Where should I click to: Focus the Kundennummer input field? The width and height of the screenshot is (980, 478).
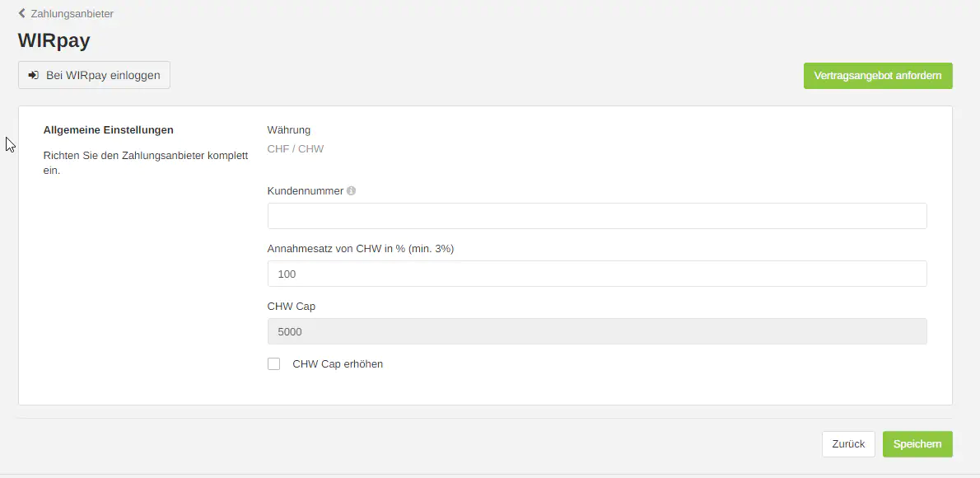pos(597,216)
